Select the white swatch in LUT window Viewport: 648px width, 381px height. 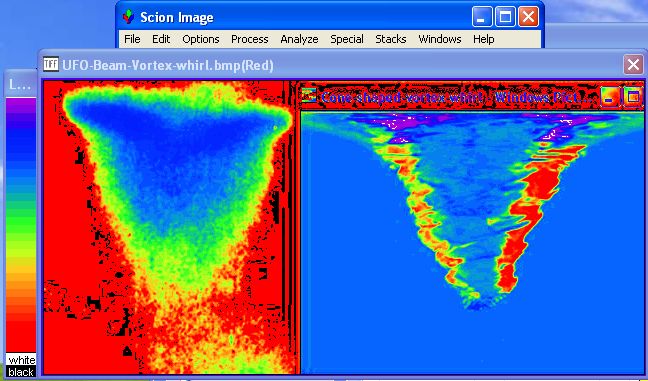(x=21, y=360)
